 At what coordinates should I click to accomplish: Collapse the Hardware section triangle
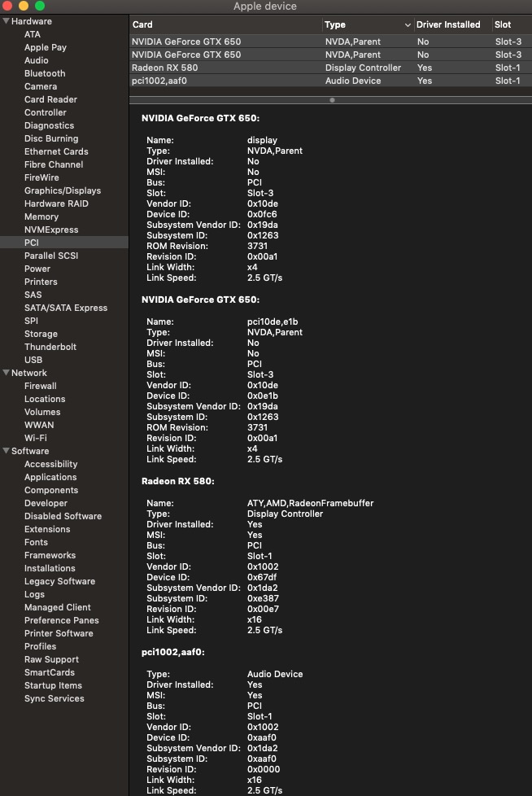pos(6,21)
